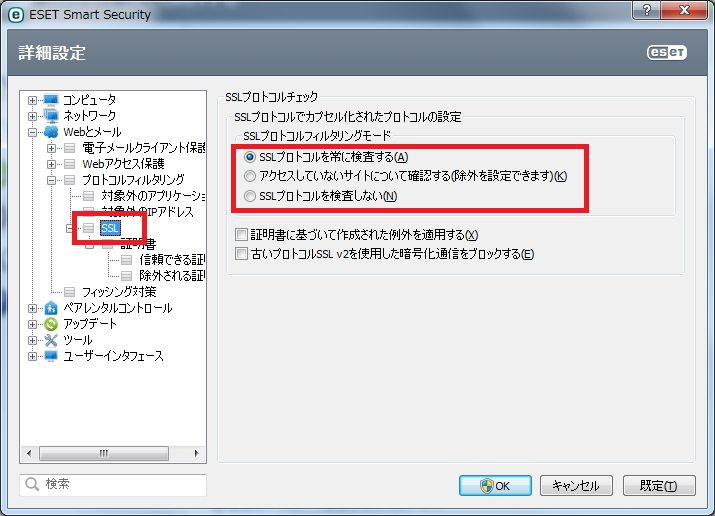Click the Webとメール globe icon
The image size is (715, 516).
click(x=51, y=132)
